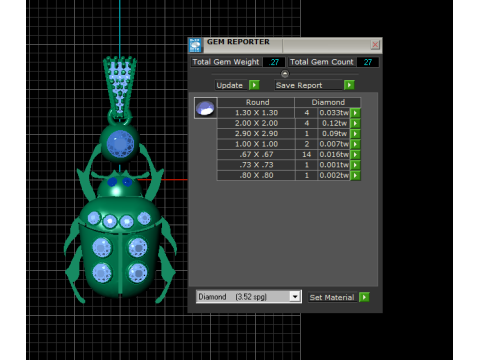The width and height of the screenshot is (480, 360).
Task: Select the 2.90 X 2.90 size cell
Action: pyautogui.click(x=256, y=134)
